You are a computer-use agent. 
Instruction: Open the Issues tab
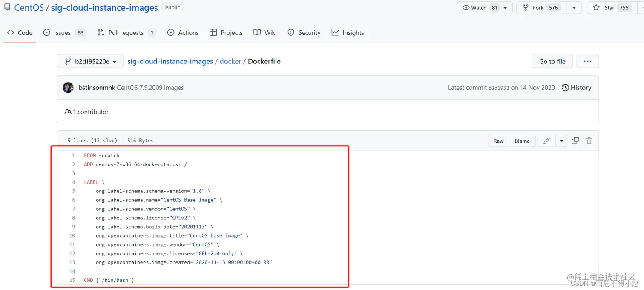pyautogui.click(x=64, y=32)
